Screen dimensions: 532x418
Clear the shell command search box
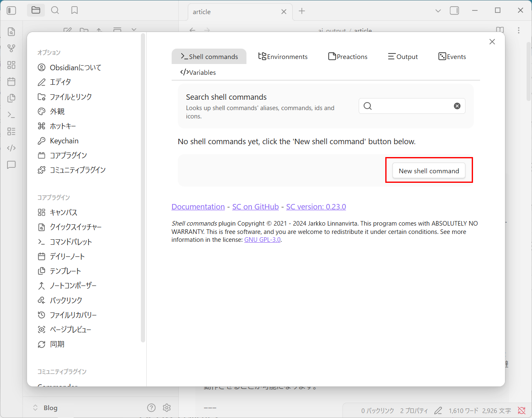pos(457,106)
